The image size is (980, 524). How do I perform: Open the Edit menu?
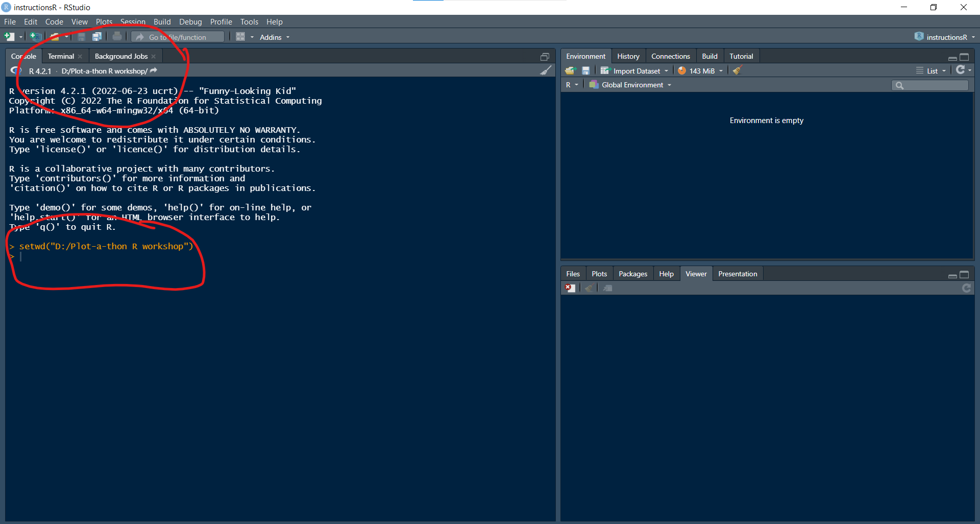tap(31, 22)
